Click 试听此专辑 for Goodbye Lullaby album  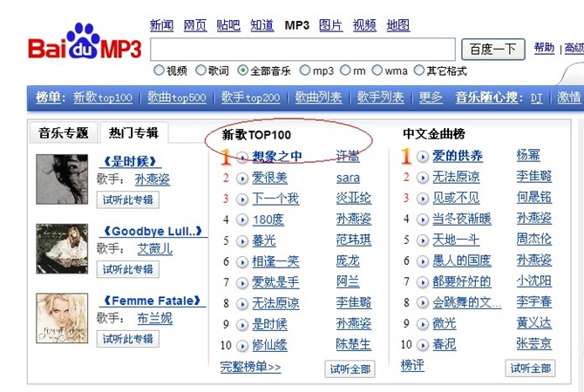pyautogui.click(x=128, y=269)
